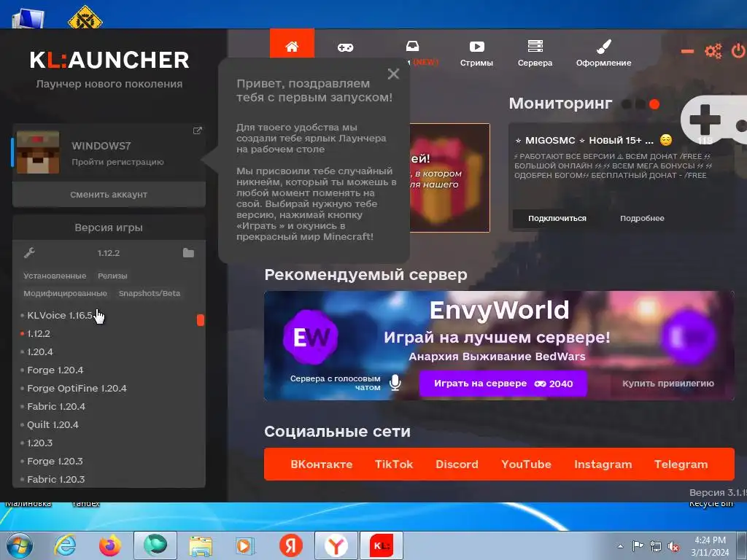Open ВКонтакте social link
747x560 pixels.
click(322, 464)
